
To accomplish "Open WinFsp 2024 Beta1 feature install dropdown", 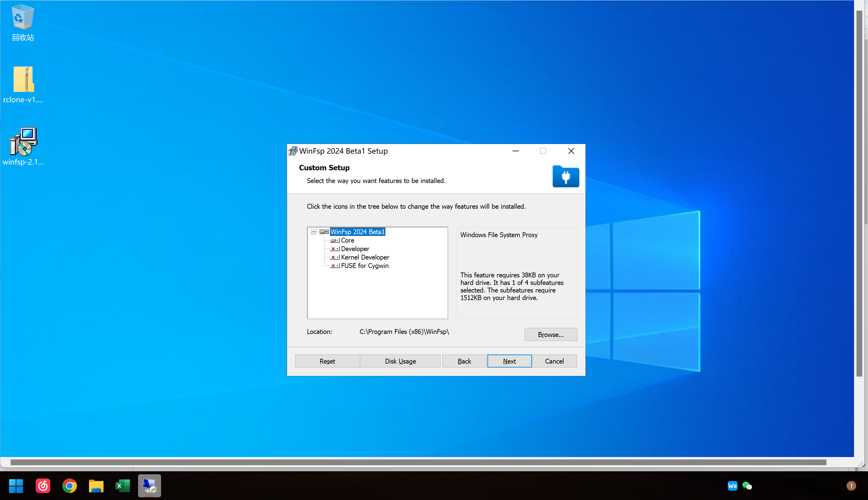I will point(324,232).
